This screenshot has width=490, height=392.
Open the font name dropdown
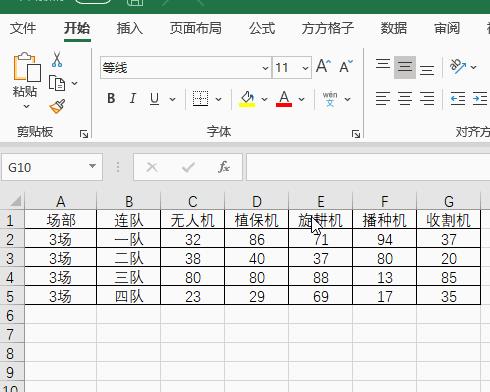(265, 68)
